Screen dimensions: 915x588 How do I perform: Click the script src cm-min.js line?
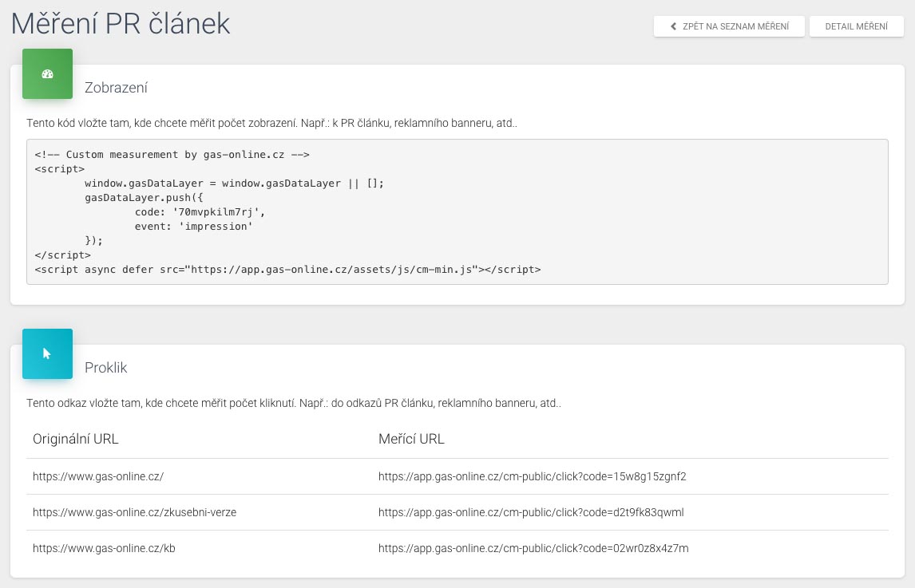point(287,270)
